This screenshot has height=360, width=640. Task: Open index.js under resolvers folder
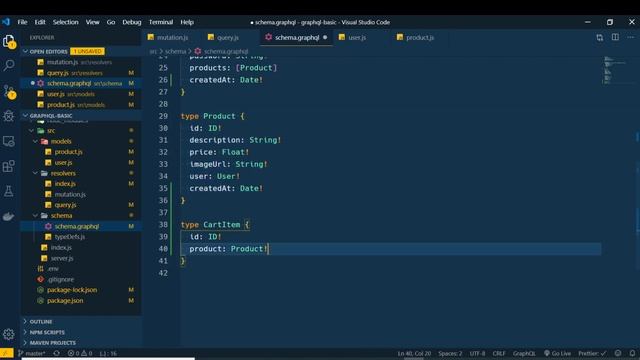tap(65, 184)
